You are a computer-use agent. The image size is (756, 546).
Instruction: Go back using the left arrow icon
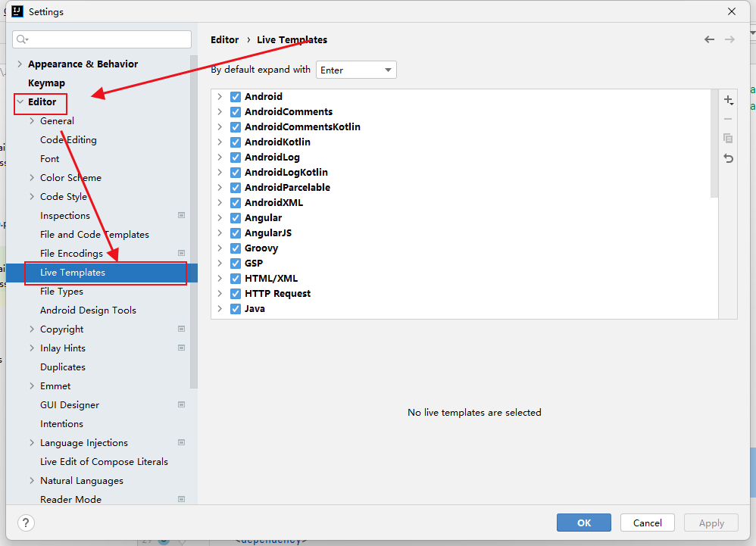pyautogui.click(x=709, y=39)
